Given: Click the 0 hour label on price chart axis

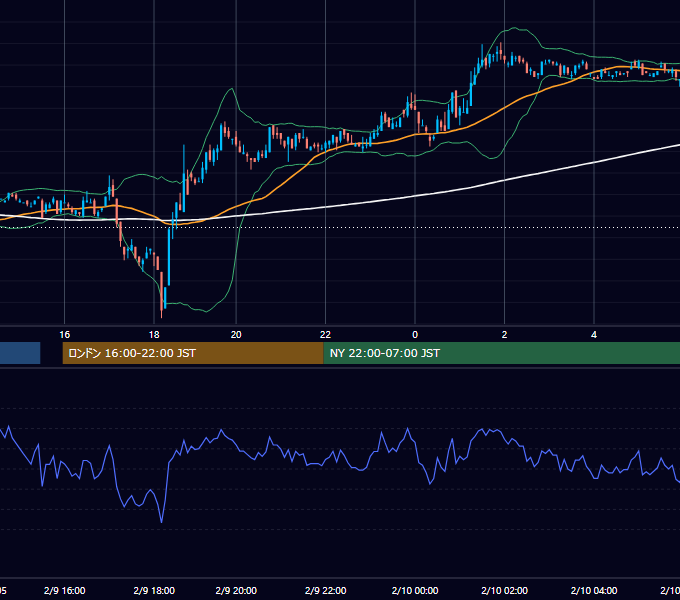Looking at the screenshot, I should (415, 335).
